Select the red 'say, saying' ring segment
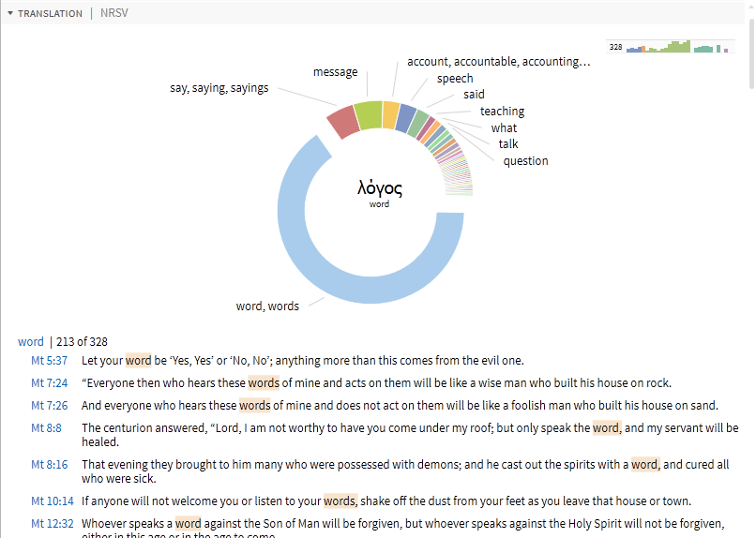This screenshot has height=538, width=756. [x=343, y=122]
